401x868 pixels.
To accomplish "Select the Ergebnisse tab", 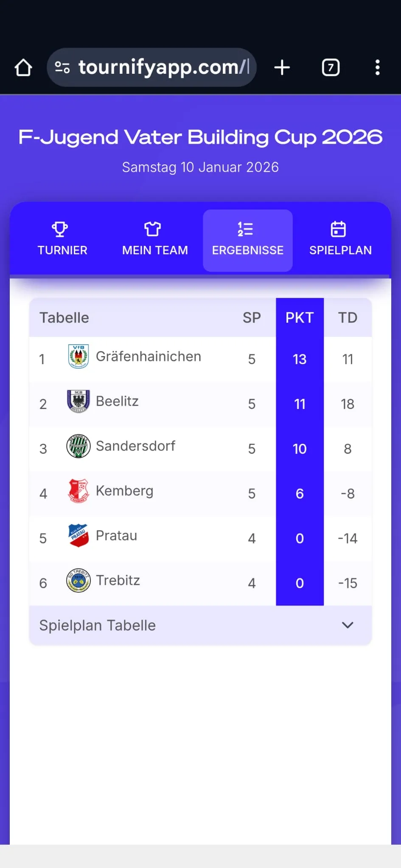I will click(x=248, y=240).
